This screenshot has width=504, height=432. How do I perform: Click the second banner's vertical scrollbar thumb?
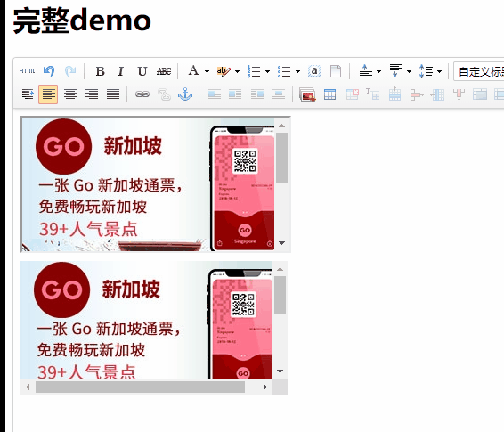pyautogui.click(x=280, y=295)
